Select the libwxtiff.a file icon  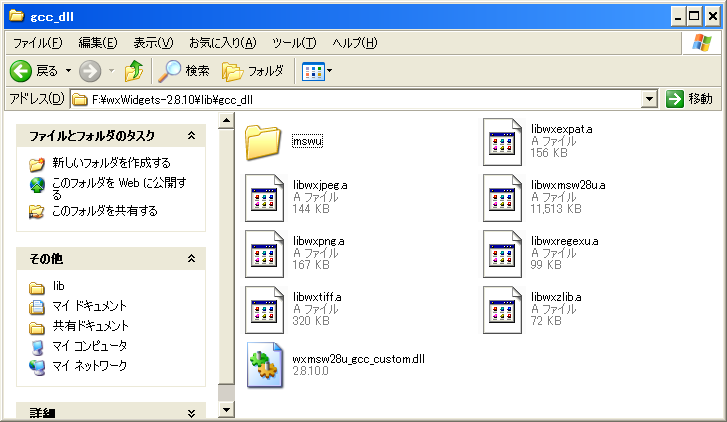point(264,310)
